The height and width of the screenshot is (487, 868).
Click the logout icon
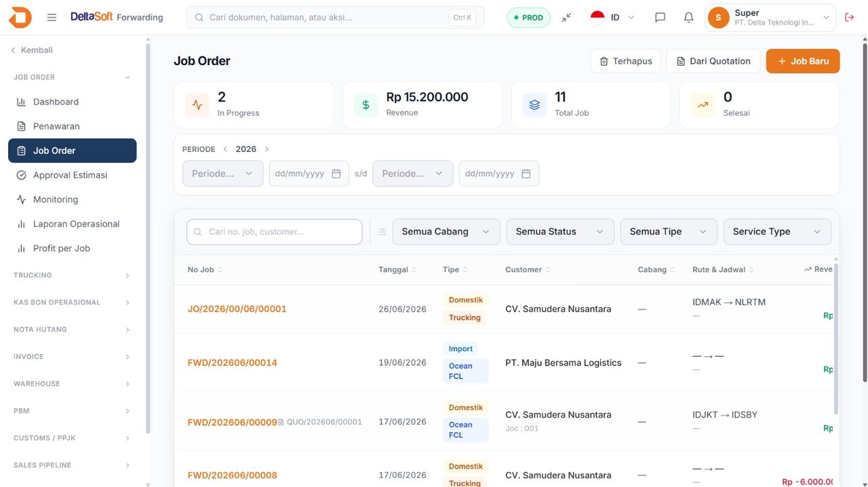pos(850,18)
